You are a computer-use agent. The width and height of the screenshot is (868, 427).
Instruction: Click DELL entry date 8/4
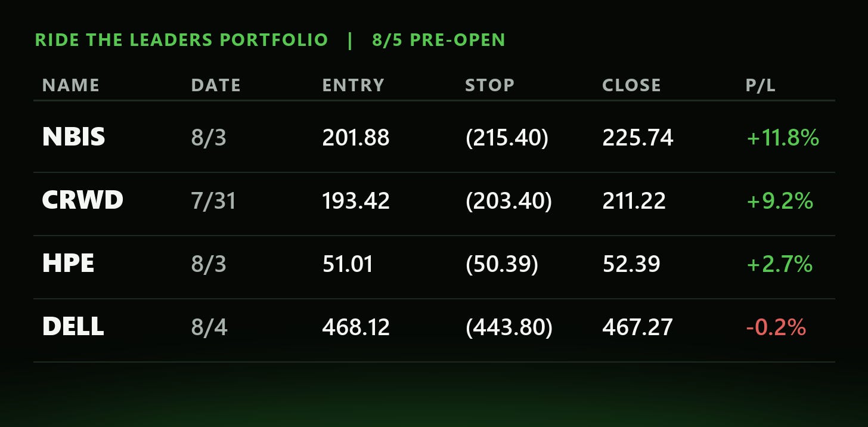click(x=209, y=327)
